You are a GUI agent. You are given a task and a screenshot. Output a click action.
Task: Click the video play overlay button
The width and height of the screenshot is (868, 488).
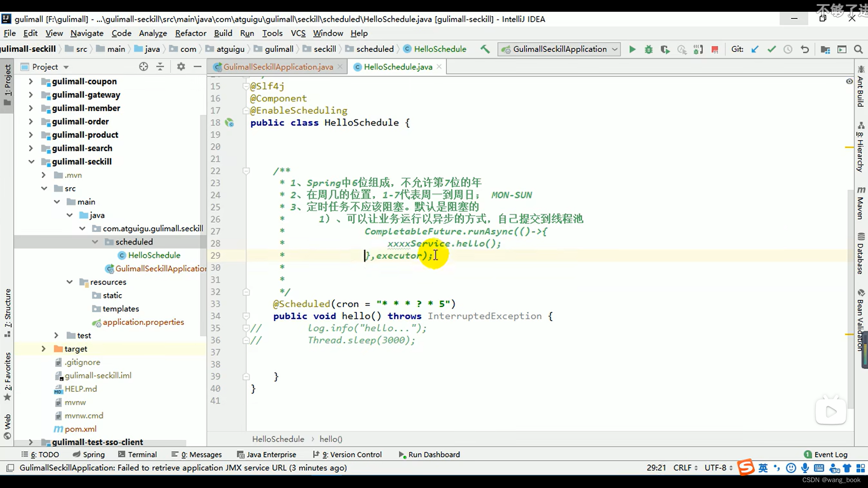[831, 411]
